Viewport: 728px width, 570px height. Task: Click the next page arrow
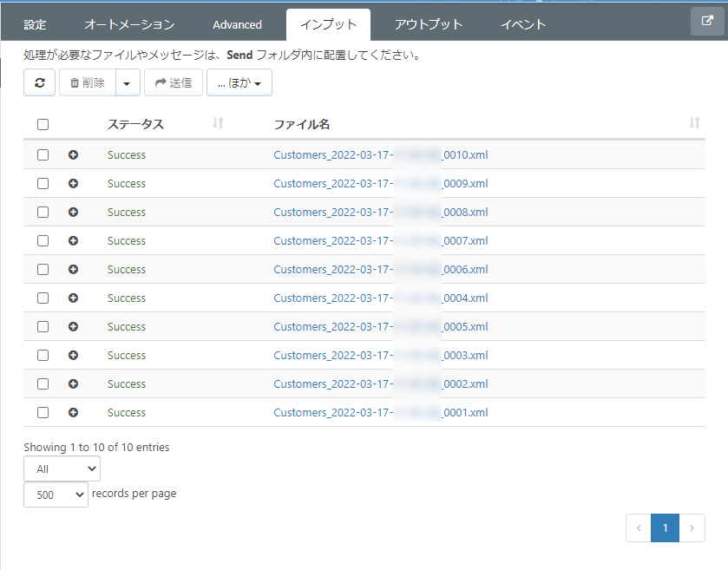(692, 527)
